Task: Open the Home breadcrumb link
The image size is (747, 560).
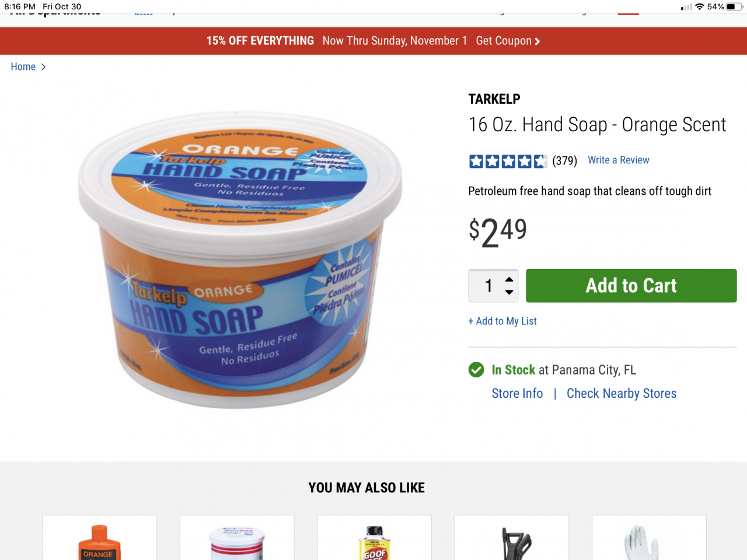Action: click(x=23, y=67)
